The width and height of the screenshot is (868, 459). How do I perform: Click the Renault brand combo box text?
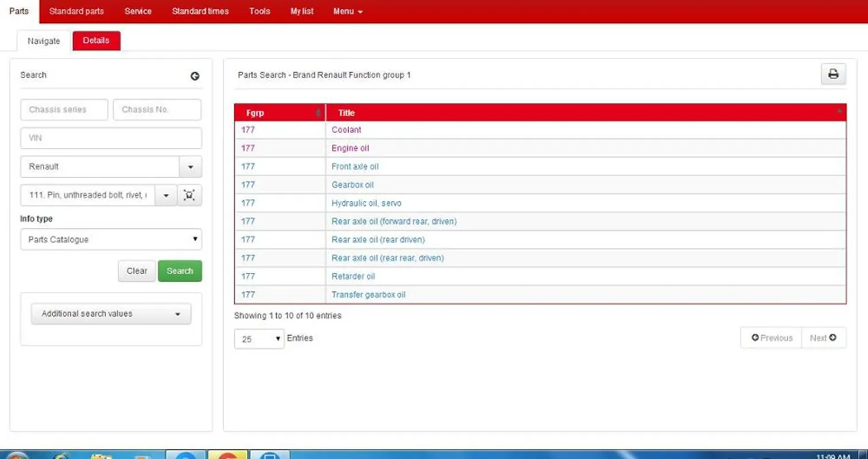tap(100, 167)
